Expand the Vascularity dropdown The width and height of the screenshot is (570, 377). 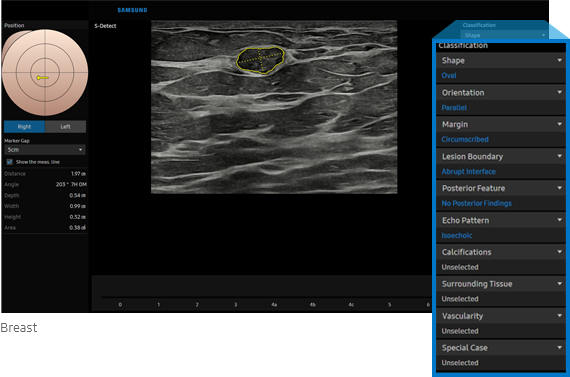click(501, 316)
